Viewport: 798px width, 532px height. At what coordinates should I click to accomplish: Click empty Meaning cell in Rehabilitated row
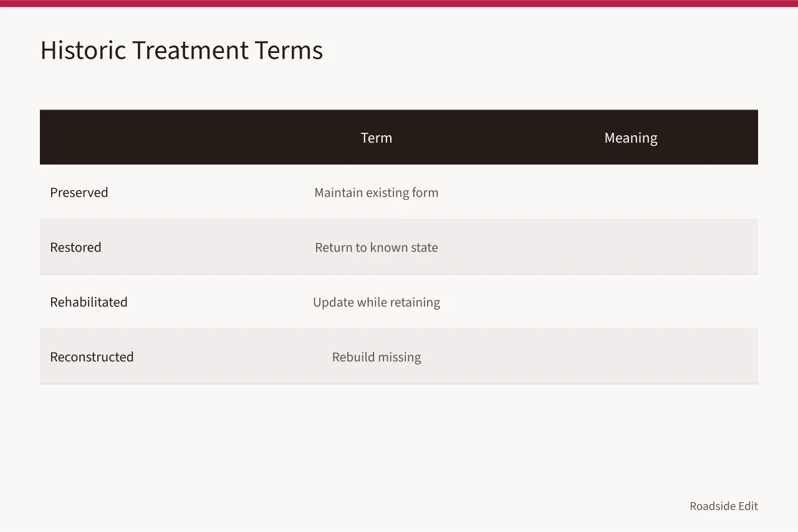tap(631, 302)
